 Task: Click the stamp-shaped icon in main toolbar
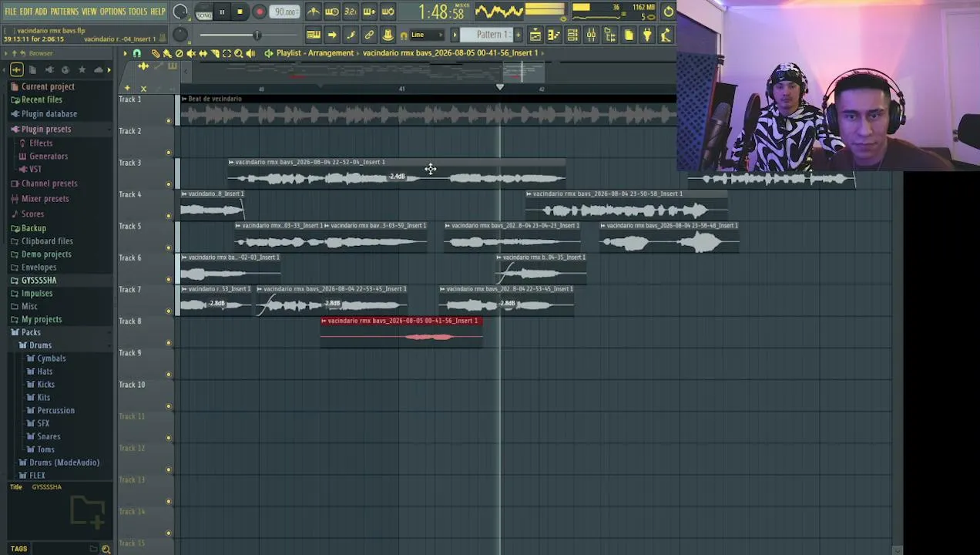tap(388, 35)
